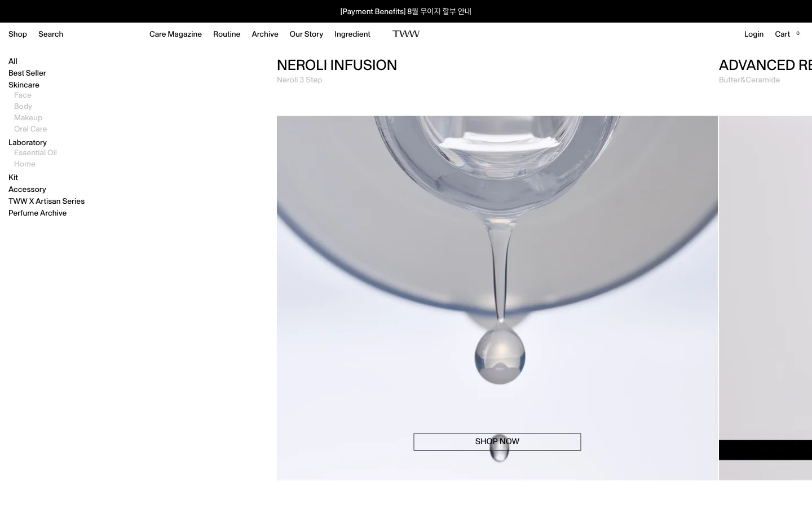Image resolution: width=812 pixels, height=508 pixels.
Task: Open the Archive page
Action: tap(265, 34)
